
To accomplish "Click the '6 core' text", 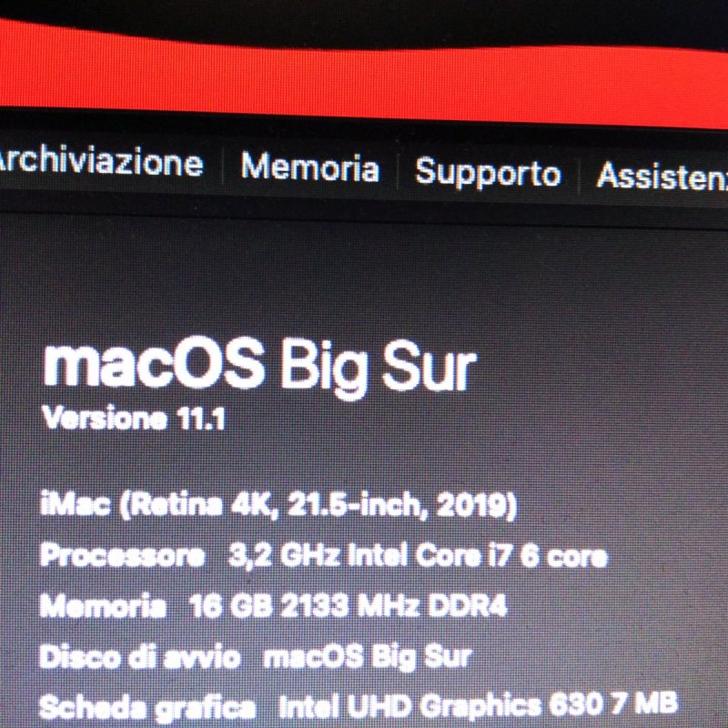I will click(563, 556).
